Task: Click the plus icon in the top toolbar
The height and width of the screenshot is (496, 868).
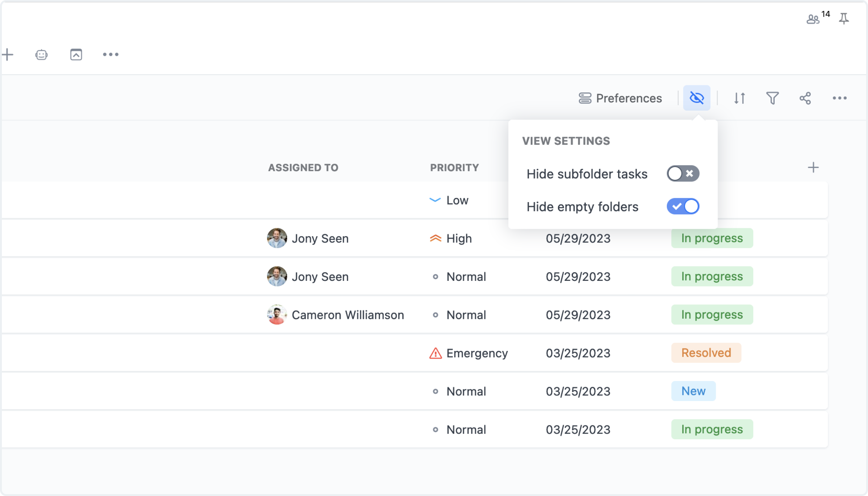Action: [7, 55]
